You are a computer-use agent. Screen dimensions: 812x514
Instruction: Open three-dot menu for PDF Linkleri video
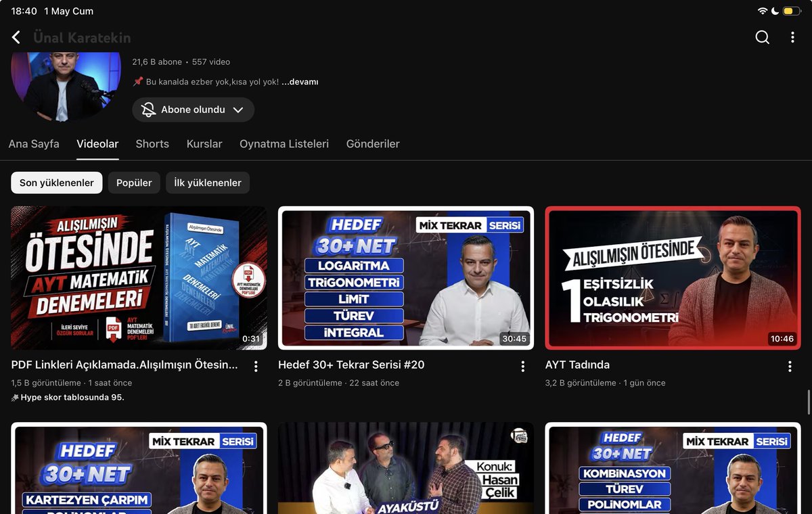click(256, 366)
